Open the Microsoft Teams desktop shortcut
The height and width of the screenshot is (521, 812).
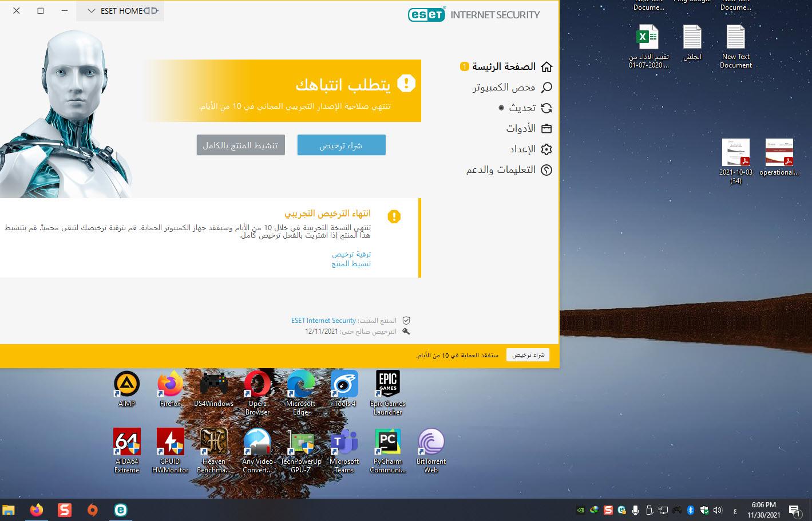point(344,451)
